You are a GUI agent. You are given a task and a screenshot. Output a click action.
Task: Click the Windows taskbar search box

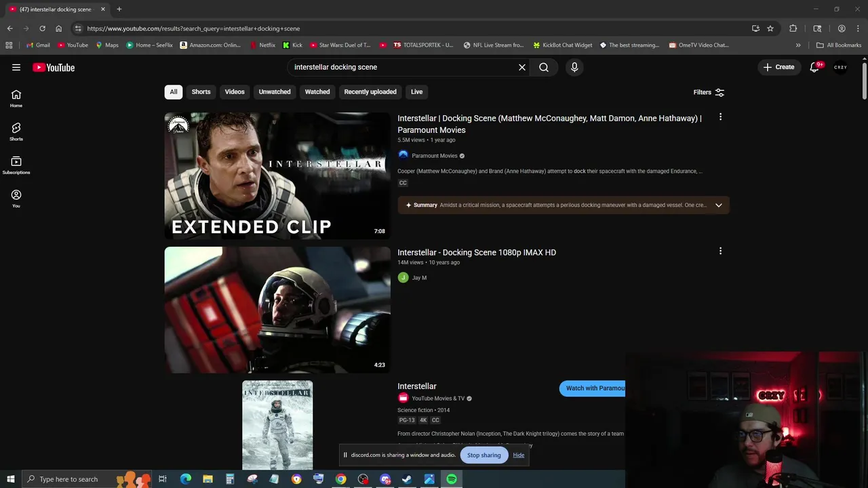[x=88, y=479]
